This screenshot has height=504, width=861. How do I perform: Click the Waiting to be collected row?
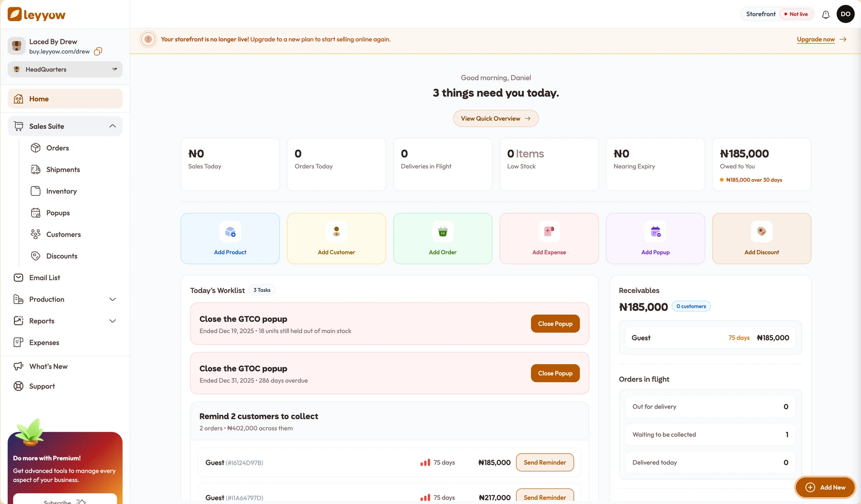pos(710,435)
